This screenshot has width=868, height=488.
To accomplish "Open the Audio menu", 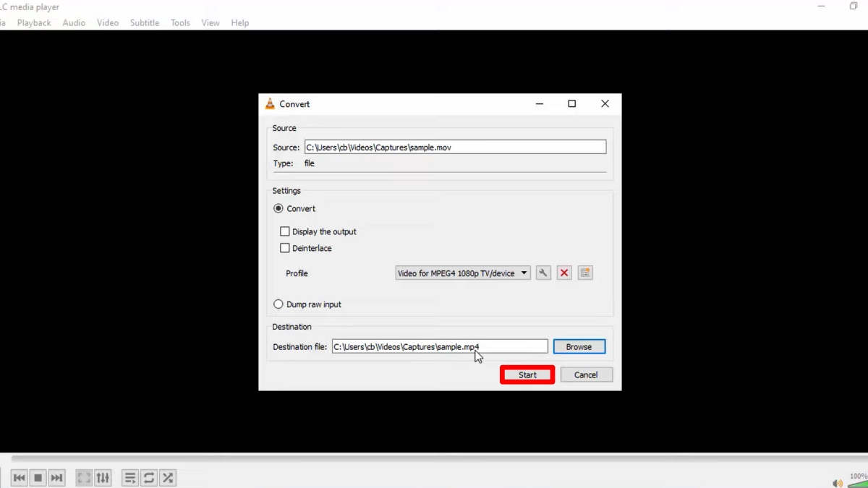I will point(74,23).
